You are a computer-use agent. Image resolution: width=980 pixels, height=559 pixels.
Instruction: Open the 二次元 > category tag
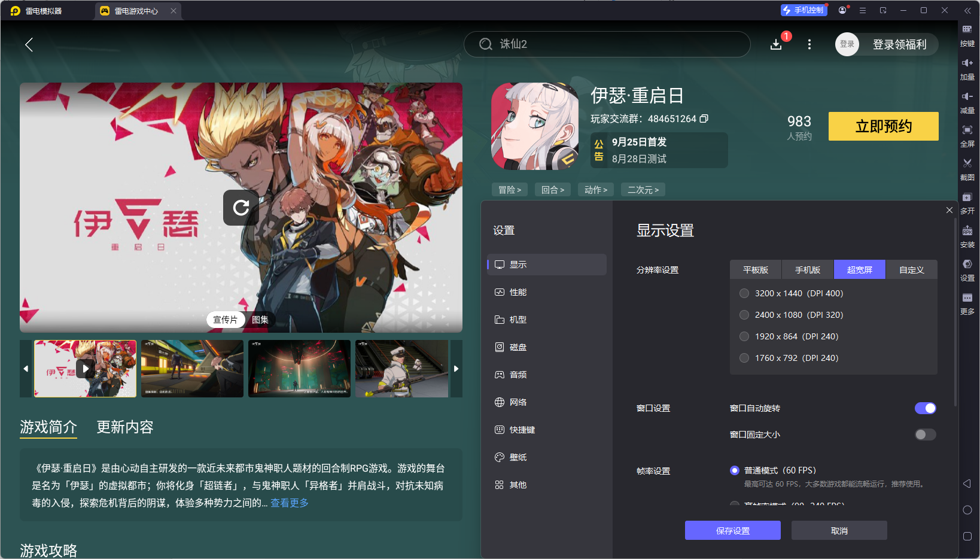click(643, 190)
